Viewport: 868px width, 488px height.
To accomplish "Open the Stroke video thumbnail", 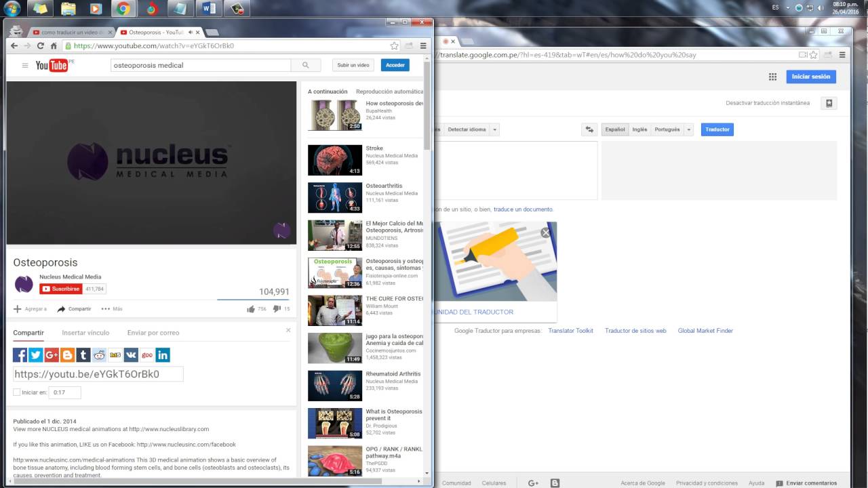I will (335, 160).
